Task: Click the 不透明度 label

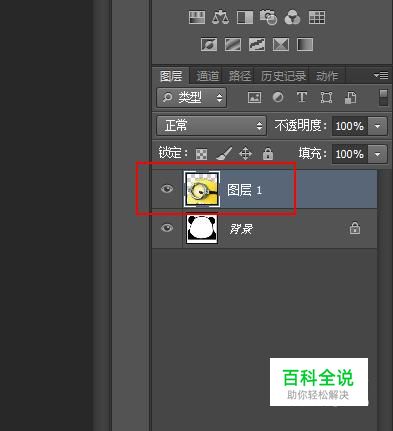Action: coord(301,126)
